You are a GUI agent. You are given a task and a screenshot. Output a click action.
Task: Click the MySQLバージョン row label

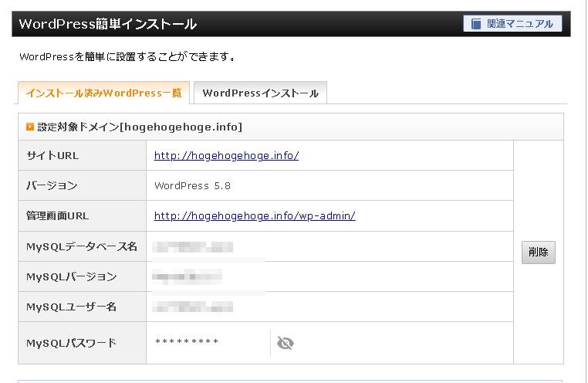tap(71, 276)
